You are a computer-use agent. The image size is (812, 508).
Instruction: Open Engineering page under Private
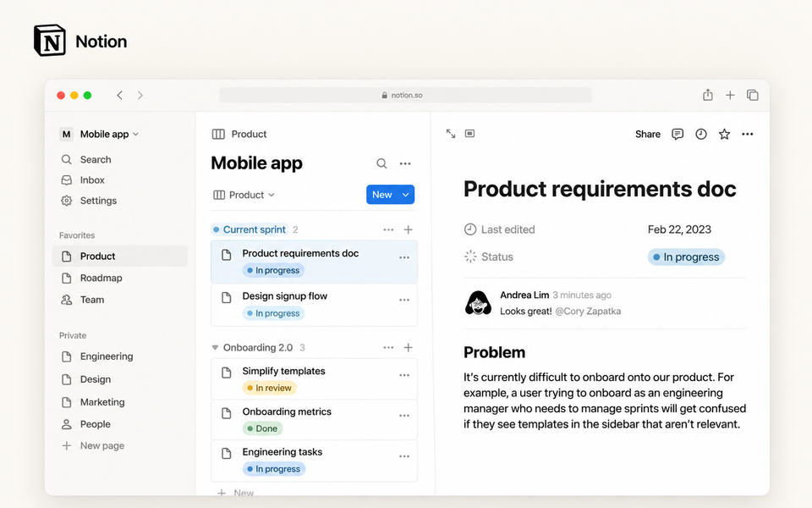(96, 356)
